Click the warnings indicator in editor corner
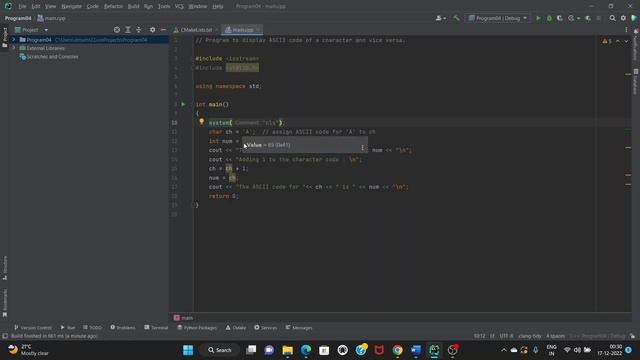Viewport: 640px width, 360px height. tap(607, 41)
